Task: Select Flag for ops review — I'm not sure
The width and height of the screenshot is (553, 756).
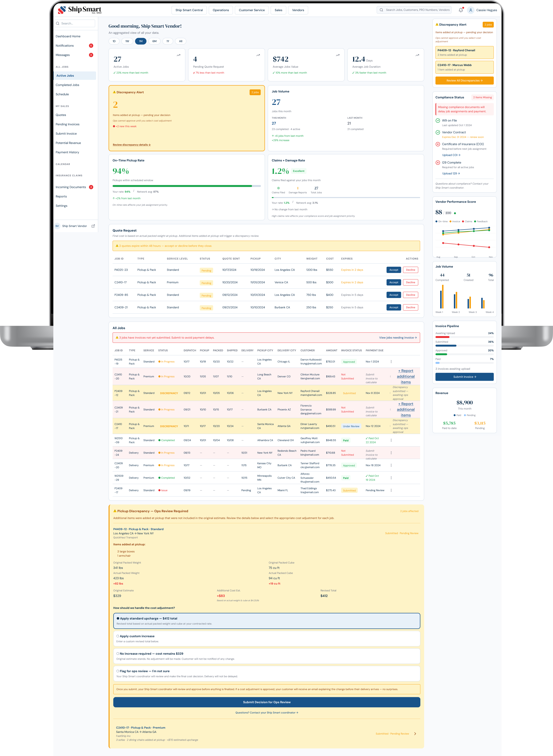Action: click(x=118, y=671)
